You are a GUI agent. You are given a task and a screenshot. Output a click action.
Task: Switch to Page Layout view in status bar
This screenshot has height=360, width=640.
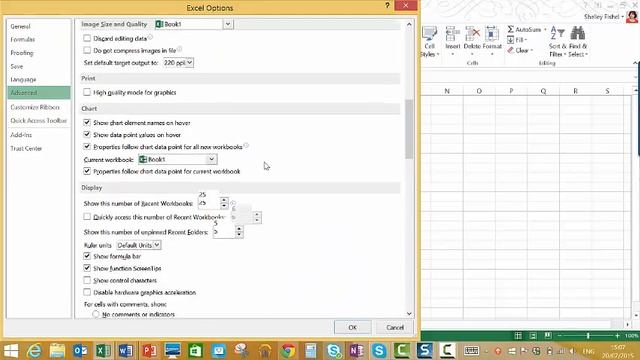[x=533, y=336]
